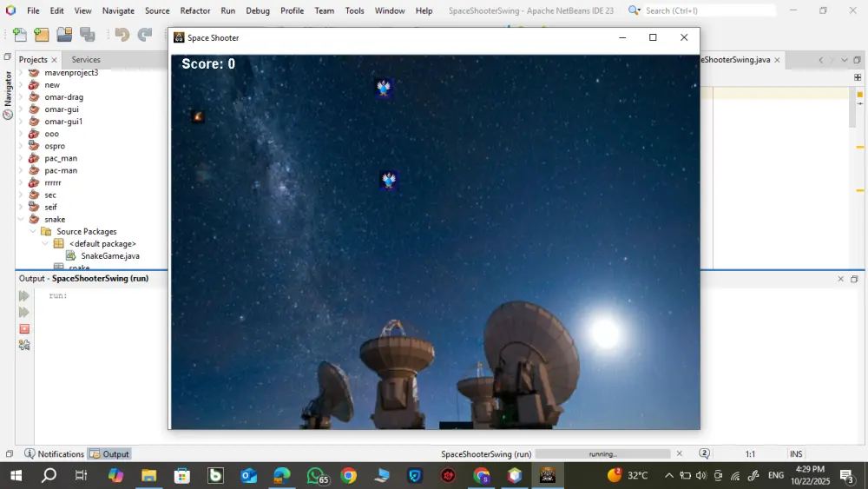868x489 pixels.
Task: Close the Projects tab
Action: 54,60
